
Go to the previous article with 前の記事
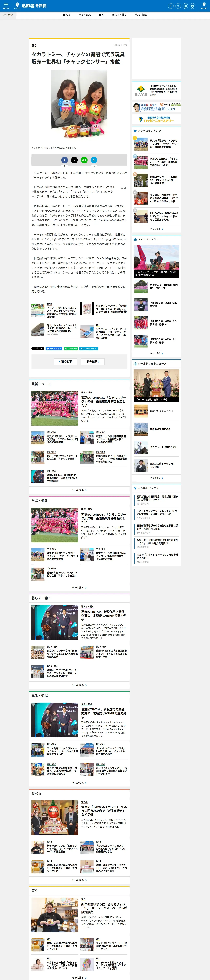click(x=66, y=361)
